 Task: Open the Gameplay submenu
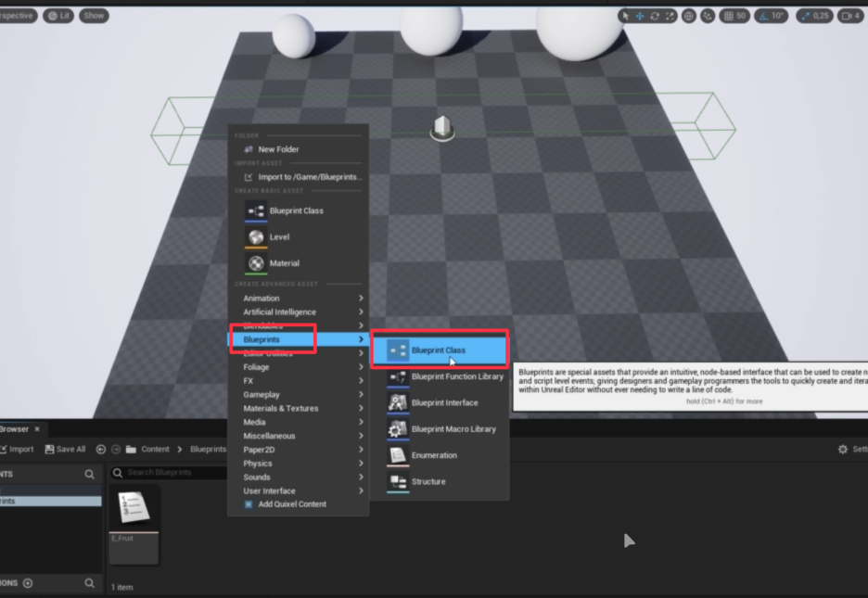(x=299, y=395)
